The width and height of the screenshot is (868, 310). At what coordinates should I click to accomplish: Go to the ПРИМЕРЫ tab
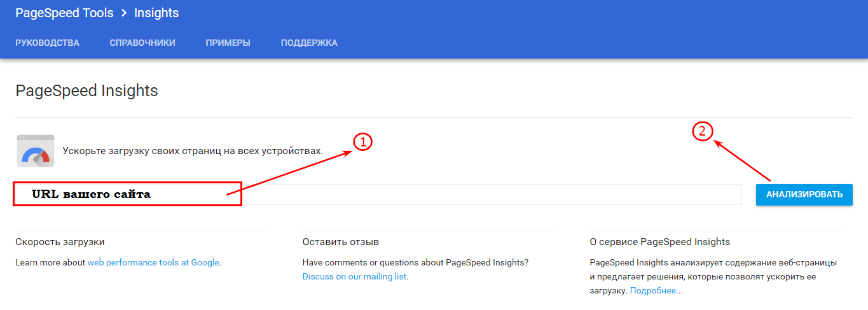pyautogui.click(x=228, y=43)
